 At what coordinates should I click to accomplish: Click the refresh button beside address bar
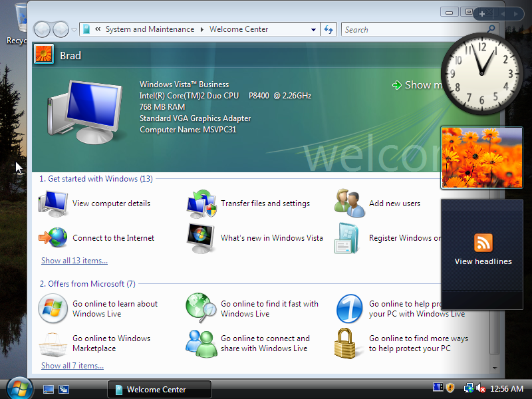tap(329, 29)
